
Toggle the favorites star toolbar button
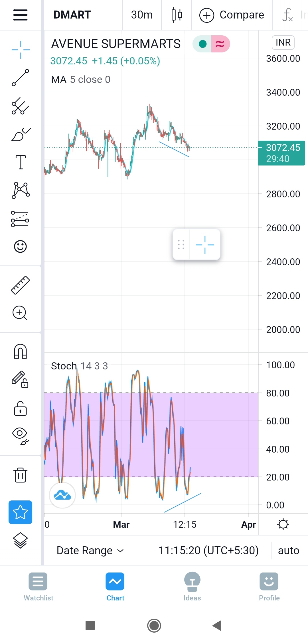pos(20,512)
